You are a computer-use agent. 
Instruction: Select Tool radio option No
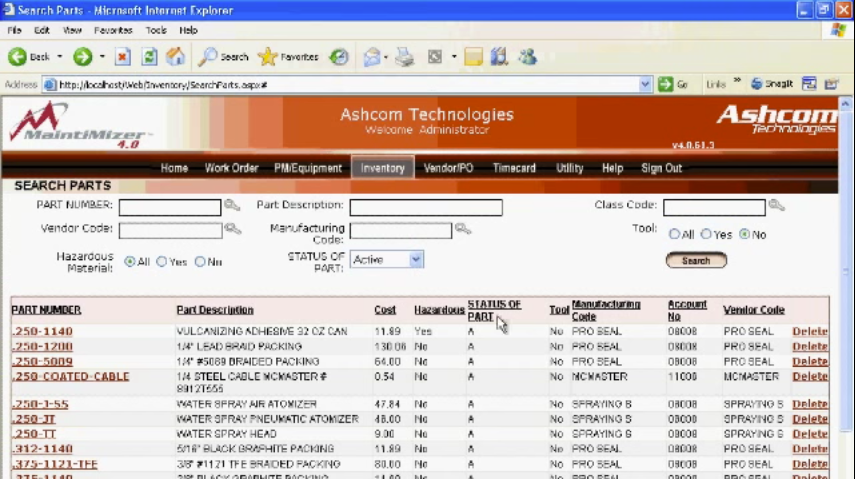745,234
